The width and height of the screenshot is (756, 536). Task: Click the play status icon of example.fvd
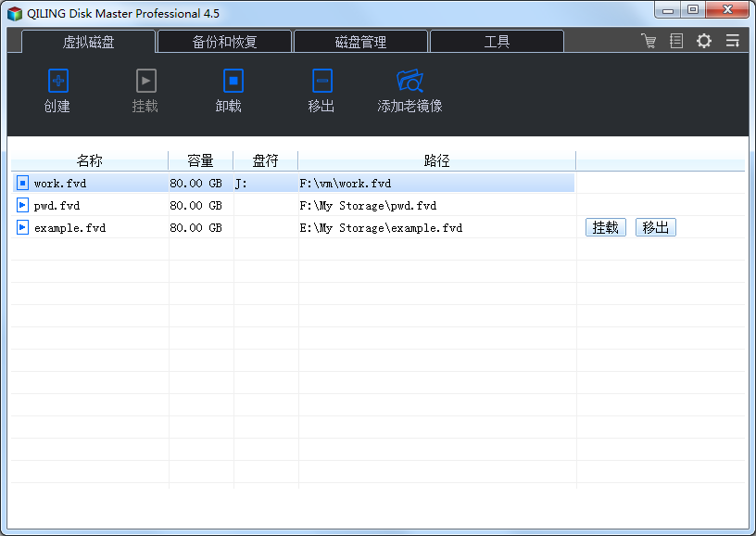pos(22,227)
